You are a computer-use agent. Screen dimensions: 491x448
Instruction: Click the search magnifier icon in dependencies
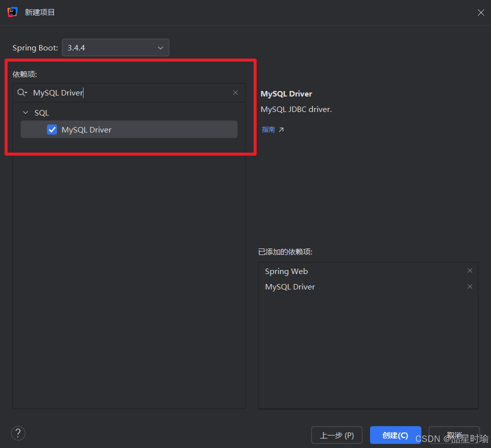pos(22,92)
